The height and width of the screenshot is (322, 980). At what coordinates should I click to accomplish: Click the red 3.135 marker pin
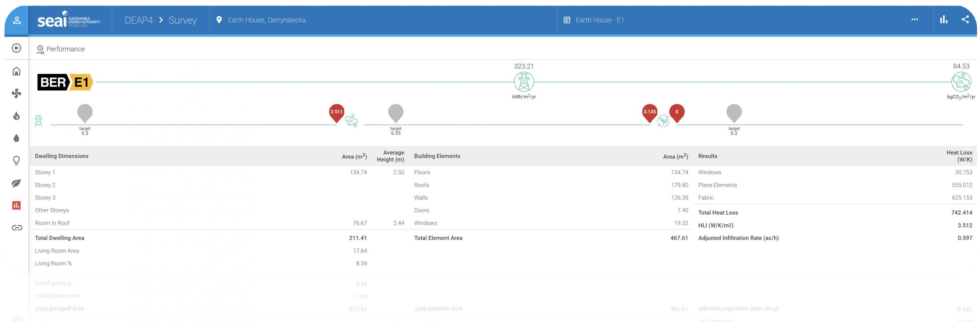point(649,112)
